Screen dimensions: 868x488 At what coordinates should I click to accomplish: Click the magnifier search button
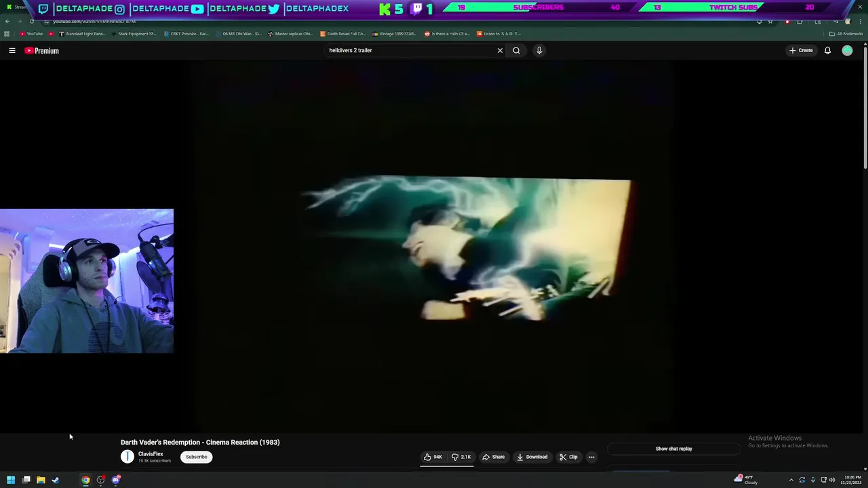tap(516, 50)
